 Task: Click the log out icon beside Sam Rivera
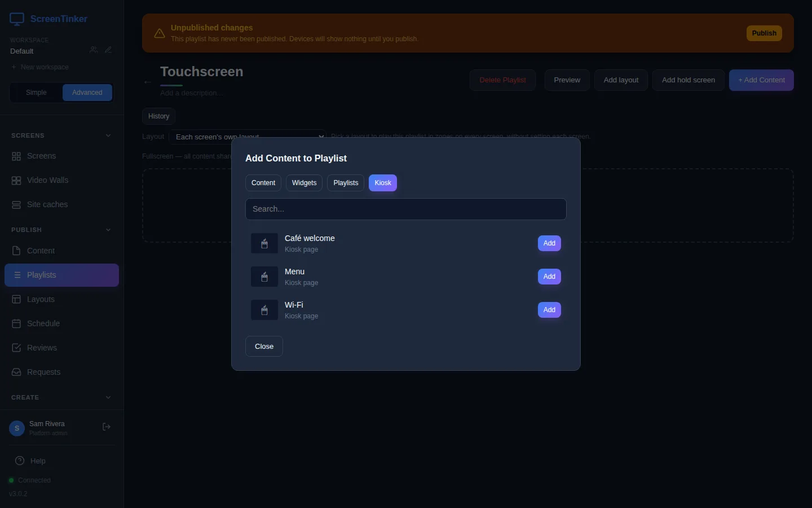[107, 427]
